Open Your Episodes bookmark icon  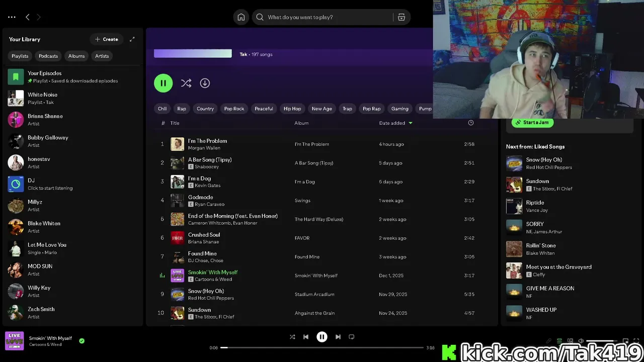click(16, 77)
